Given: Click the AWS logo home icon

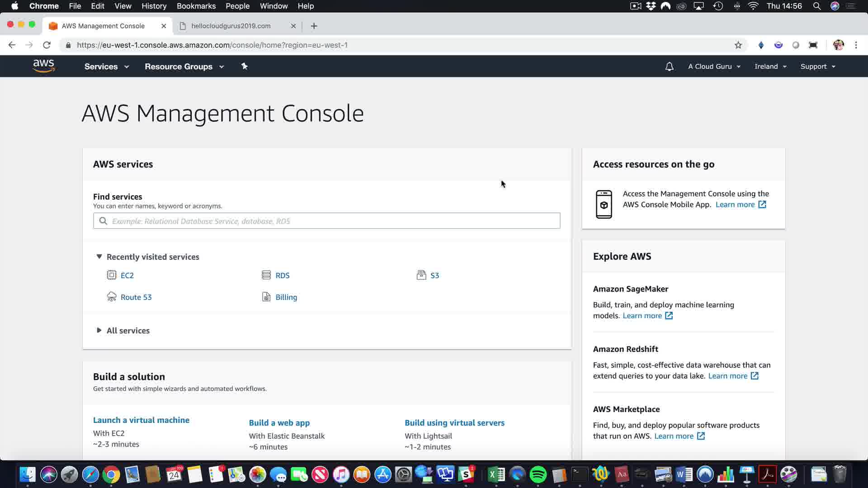Looking at the screenshot, I should [x=44, y=66].
